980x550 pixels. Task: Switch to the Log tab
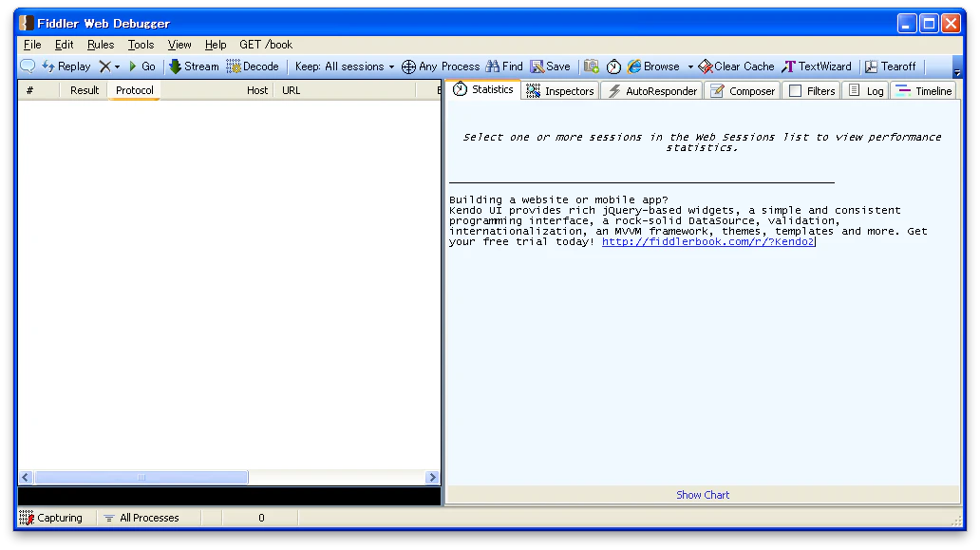(x=866, y=90)
